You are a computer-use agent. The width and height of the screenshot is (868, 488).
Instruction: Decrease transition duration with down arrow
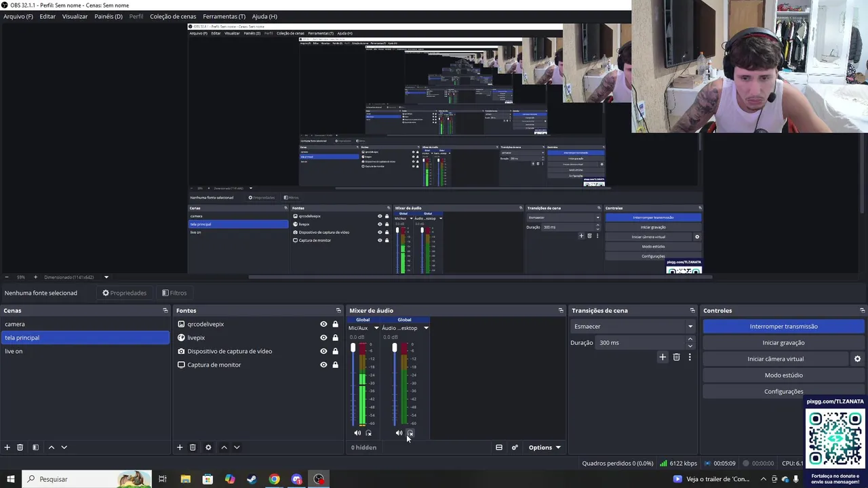[x=690, y=346]
